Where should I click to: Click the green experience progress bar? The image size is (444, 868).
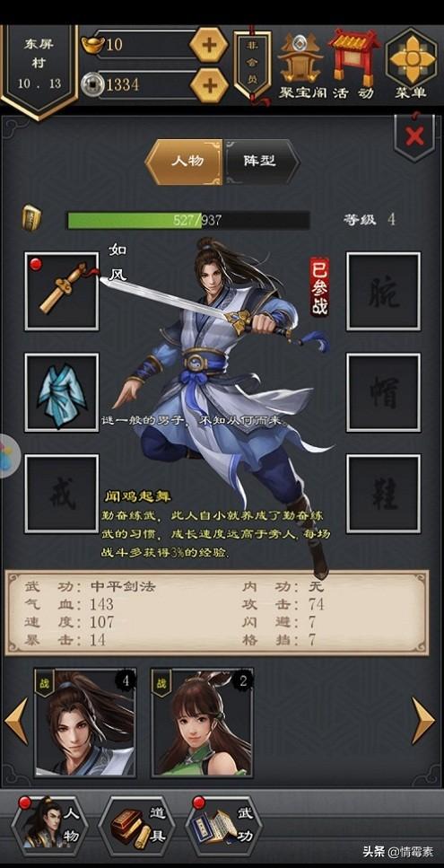click(x=188, y=220)
